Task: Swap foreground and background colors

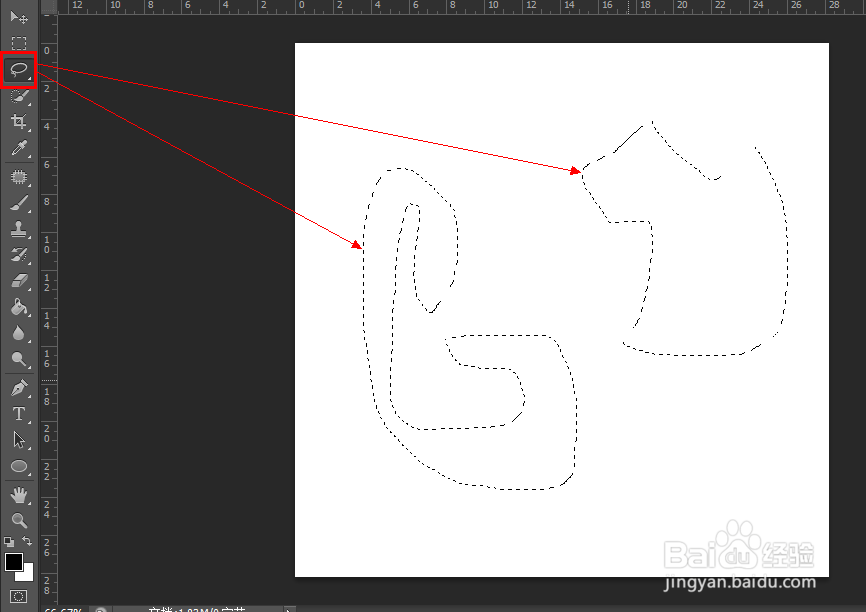Action: (x=27, y=541)
